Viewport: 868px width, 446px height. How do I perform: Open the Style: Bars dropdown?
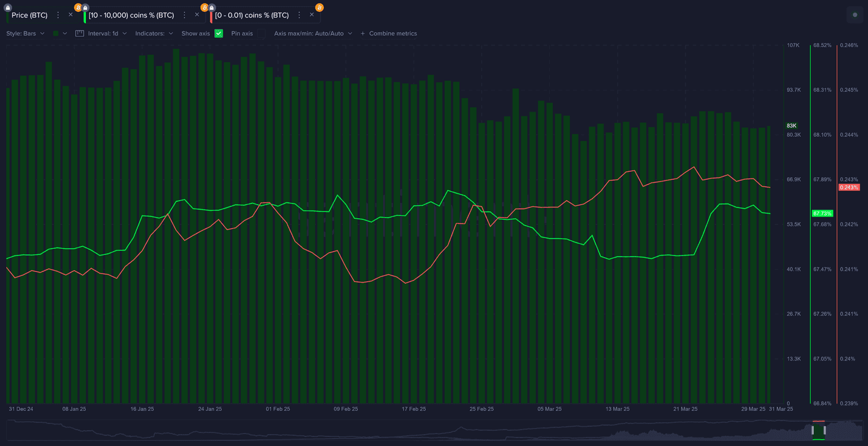[x=25, y=33]
